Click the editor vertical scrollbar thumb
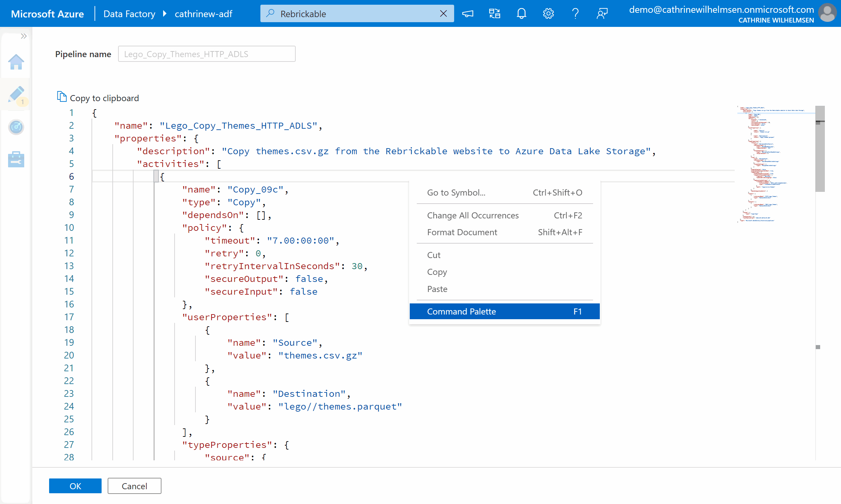841x504 pixels. click(x=819, y=150)
